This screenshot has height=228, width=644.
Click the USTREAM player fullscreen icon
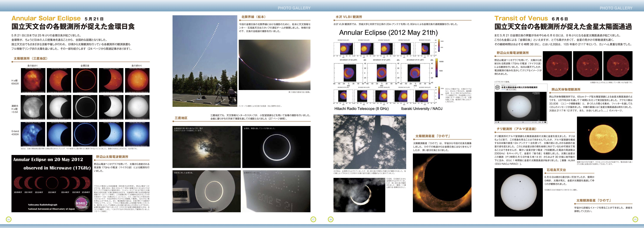coord(545,122)
